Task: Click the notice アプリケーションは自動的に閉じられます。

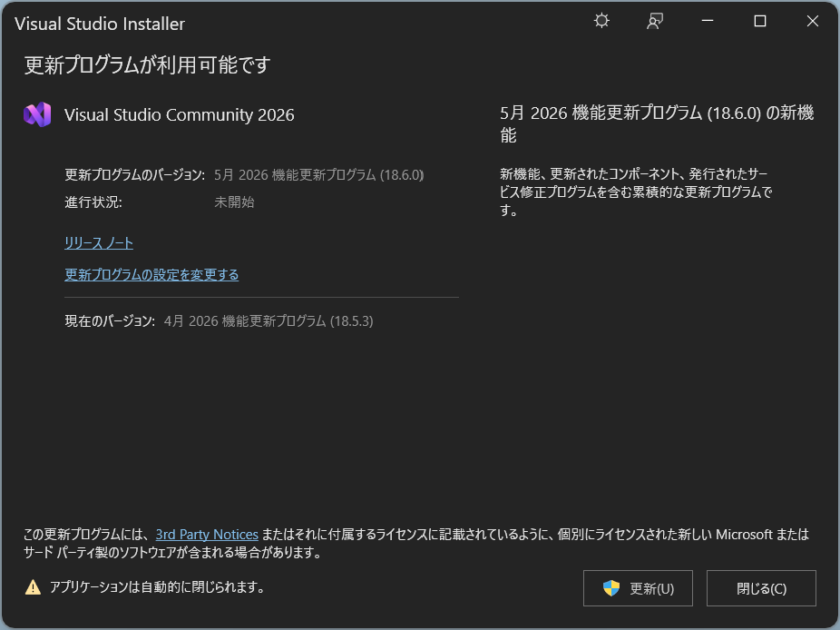Action: click(x=158, y=587)
